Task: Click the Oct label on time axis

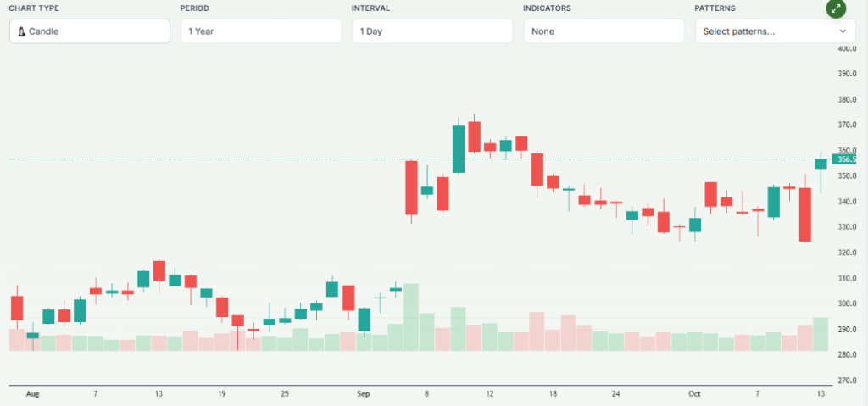Action: 695,394
